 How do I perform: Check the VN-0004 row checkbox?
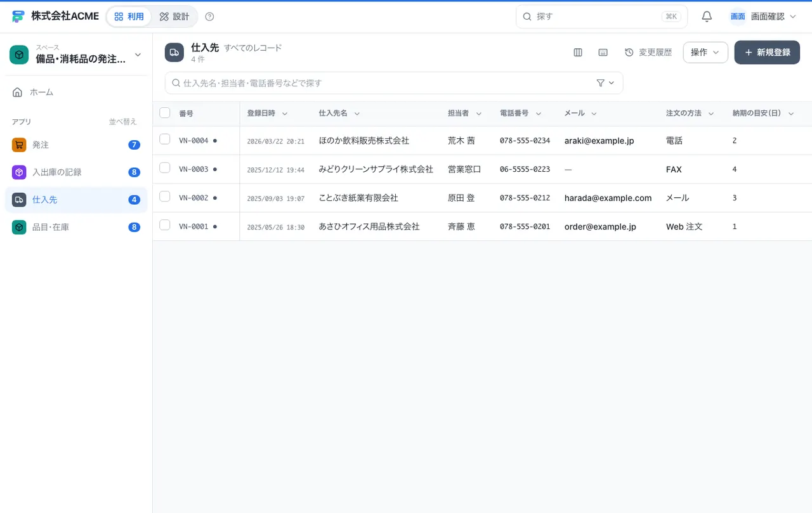click(x=165, y=140)
